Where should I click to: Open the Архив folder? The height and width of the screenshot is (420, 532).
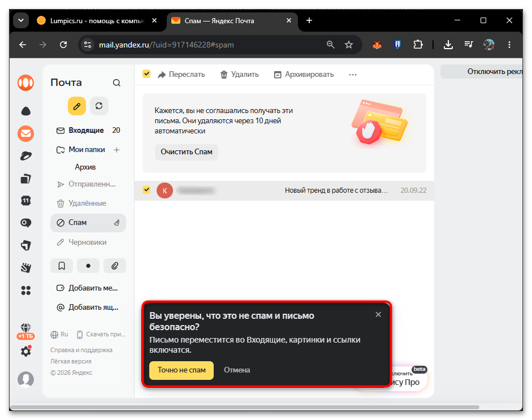[x=85, y=167]
